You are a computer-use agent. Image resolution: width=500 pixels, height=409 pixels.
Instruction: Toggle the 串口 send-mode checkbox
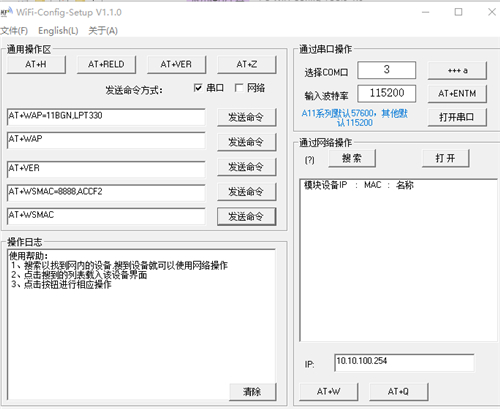coord(198,88)
